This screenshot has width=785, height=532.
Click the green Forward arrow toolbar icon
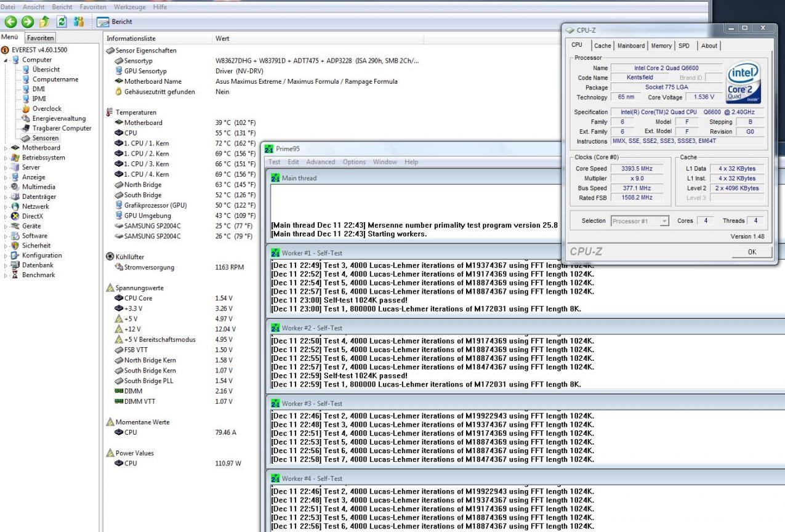click(x=28, y=22)
